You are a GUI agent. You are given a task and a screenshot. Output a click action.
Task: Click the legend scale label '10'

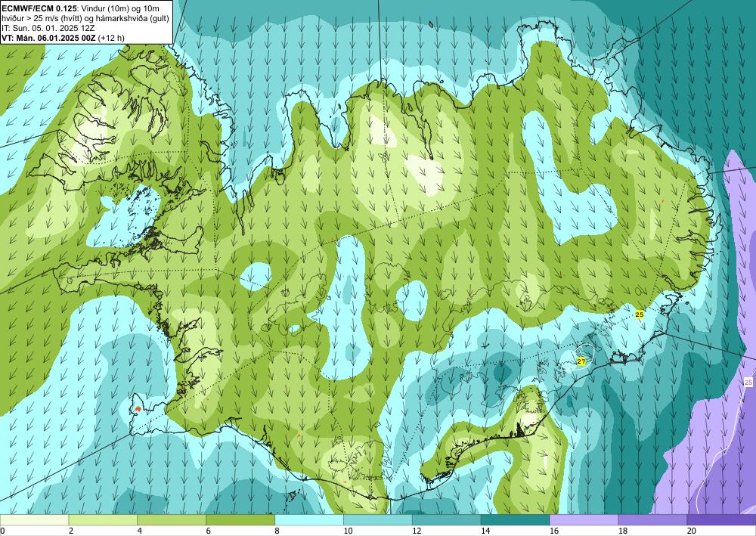[348, 531]
